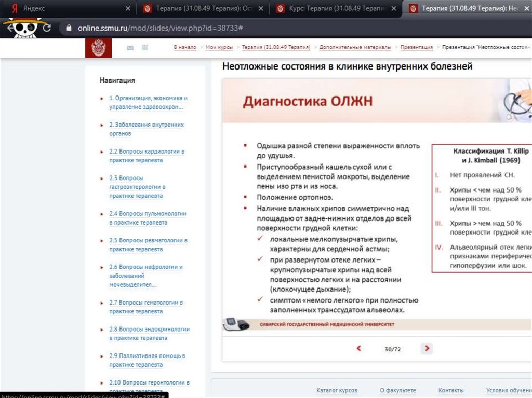Go to next slide arrow
This screenshot has width=532, height=398.
click(x=427, y=348)
